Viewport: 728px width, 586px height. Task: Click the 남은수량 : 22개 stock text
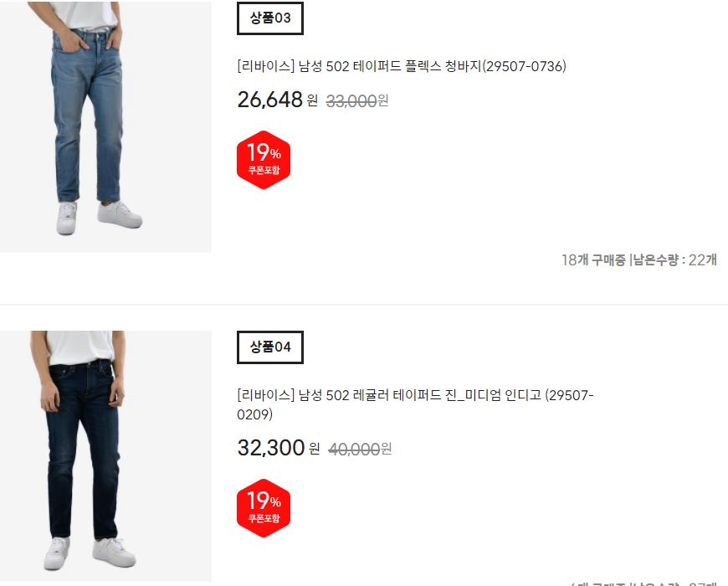pos(675,260)
